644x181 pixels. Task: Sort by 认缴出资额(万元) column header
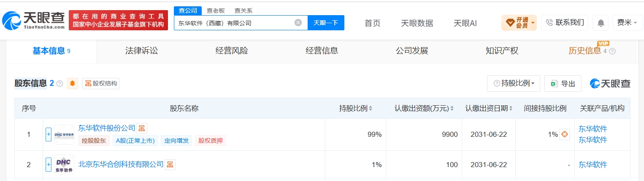424,108
